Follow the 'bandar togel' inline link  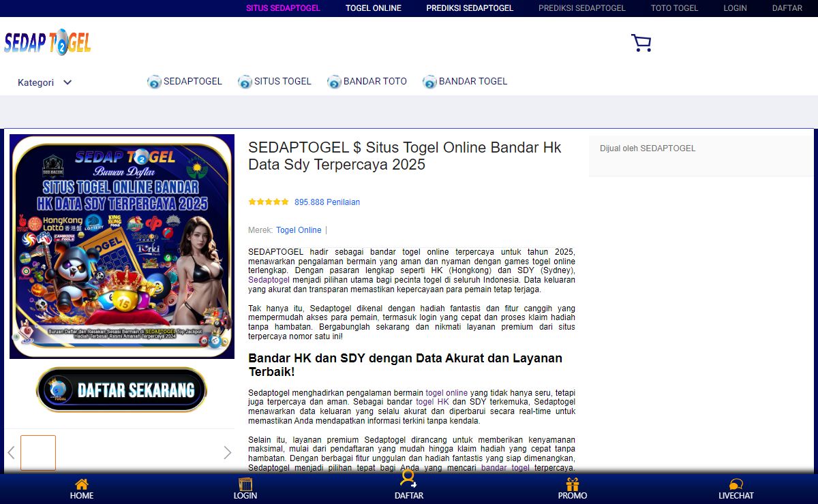coord(505,468)
